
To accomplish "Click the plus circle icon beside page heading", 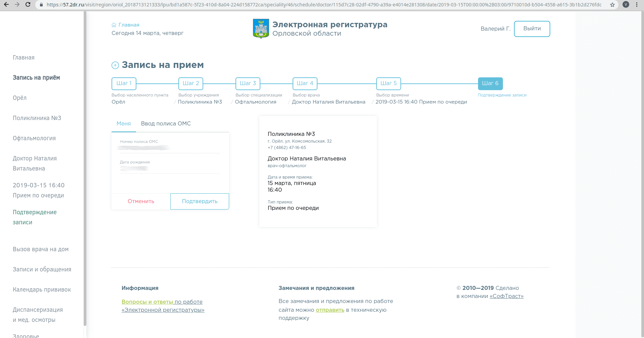I will click(x=115, y=65).
